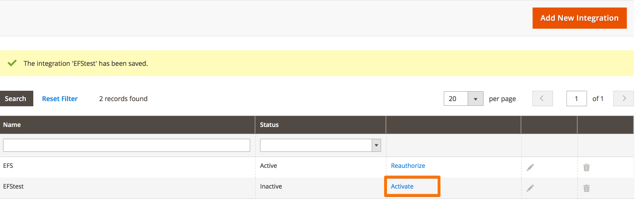Go to next page with right chevron
The width and height of the screenshot is (644, 205).
(624, 99)
